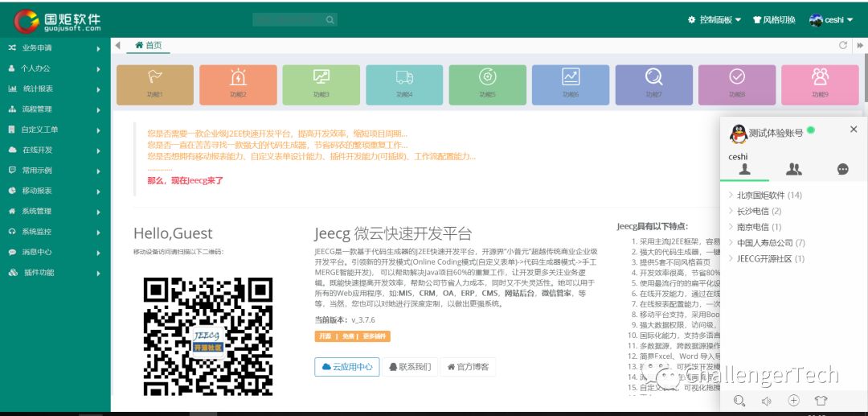
Task: Expand the 常用示例 menu arrow
Action: pyautogui.click(x=99, y=171)
